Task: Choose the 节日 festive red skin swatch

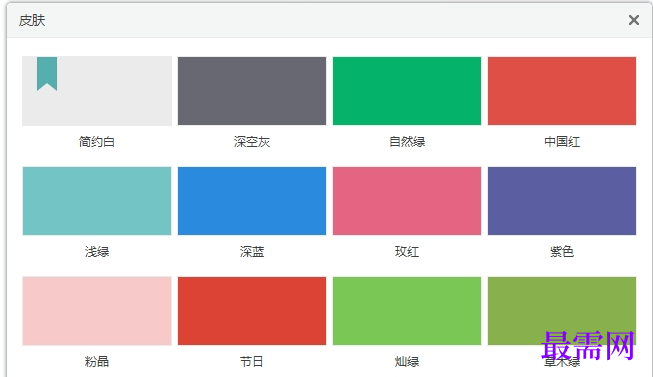Action: (252, 311)
